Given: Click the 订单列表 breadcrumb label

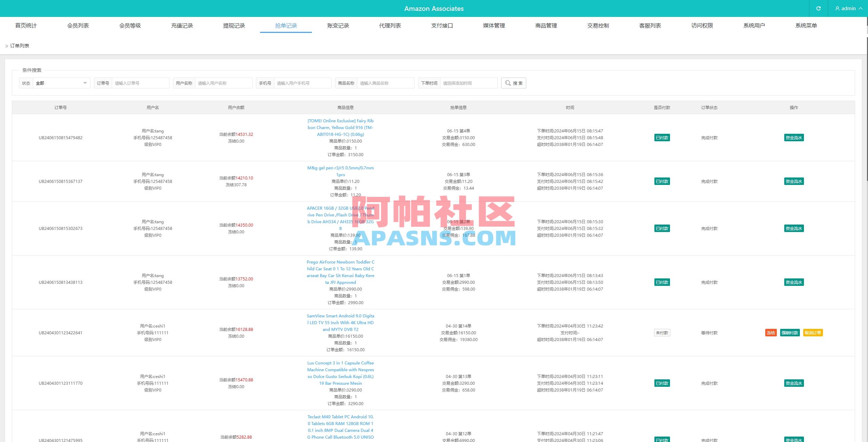Looking at the screenshot, I should [19, 45].
